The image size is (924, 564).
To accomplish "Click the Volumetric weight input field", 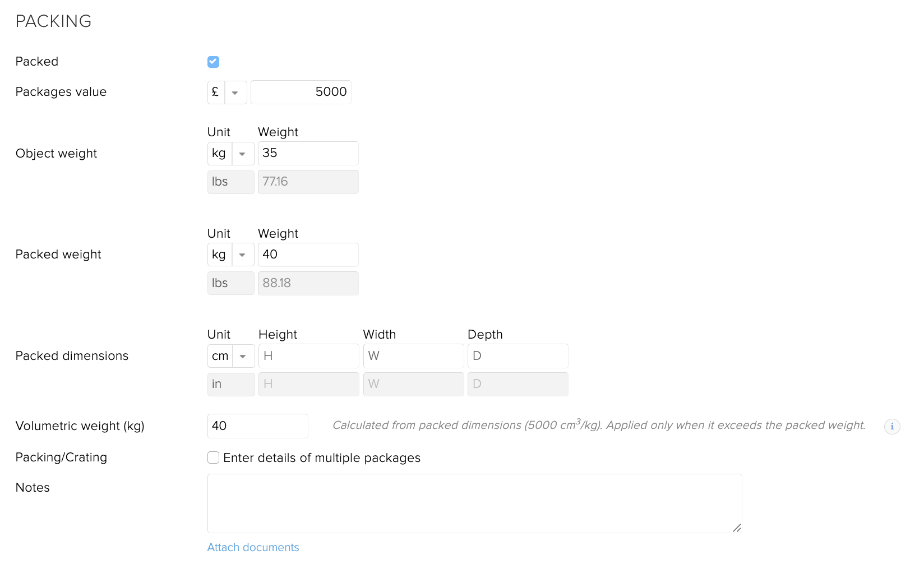I will (x=257, y=427).
